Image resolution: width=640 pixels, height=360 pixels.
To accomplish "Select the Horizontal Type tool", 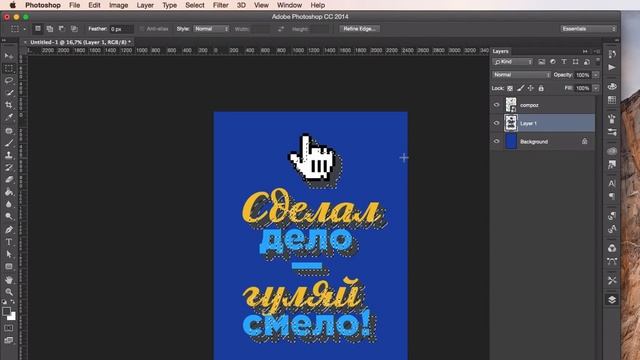I will [x=9, y=242].
